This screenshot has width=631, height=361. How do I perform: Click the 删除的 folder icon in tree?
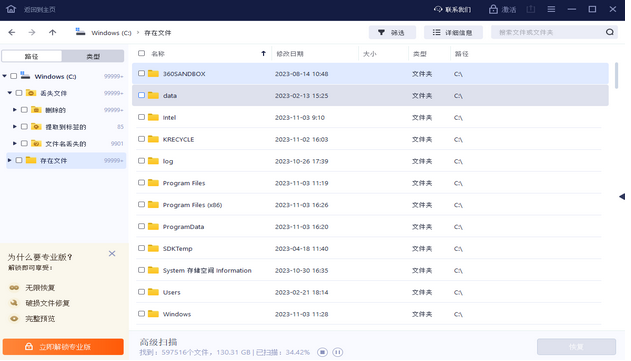[x=36, y=109]
